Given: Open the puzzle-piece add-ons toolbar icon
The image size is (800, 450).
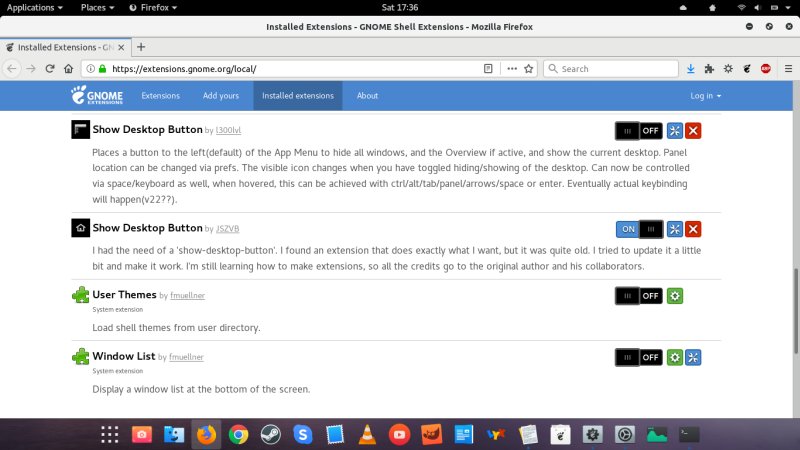Looking at the screenshot, I should pyautogui.click(x=709, y=68).
